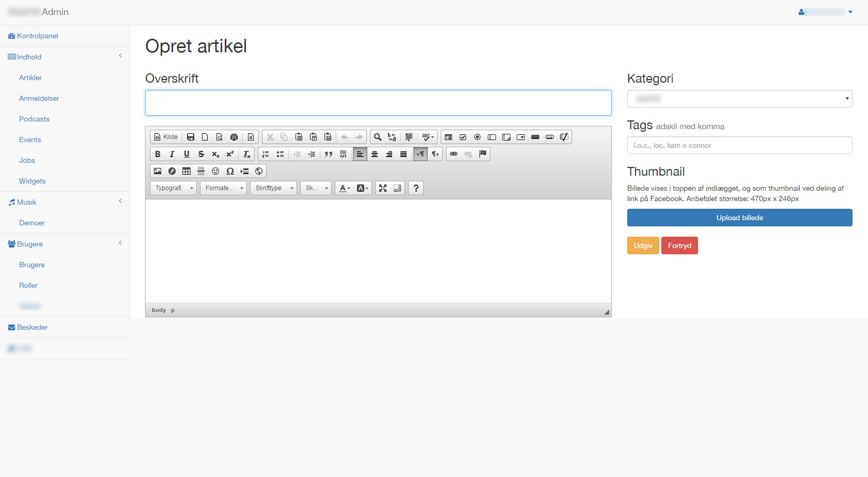Click Paste as plain text icon
Image resolution: width=868 pixels, height=477 pixels.
(313, 137)
